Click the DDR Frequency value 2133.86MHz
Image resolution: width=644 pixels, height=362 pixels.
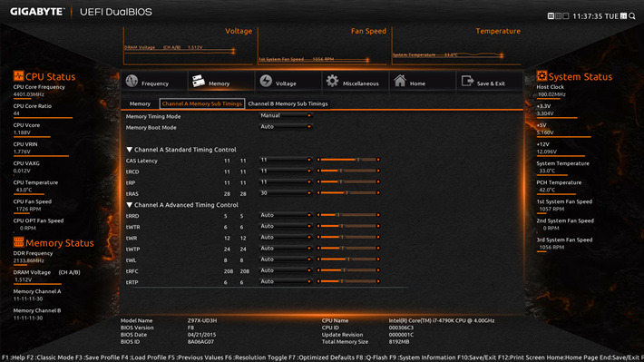[x=29, y=260]
